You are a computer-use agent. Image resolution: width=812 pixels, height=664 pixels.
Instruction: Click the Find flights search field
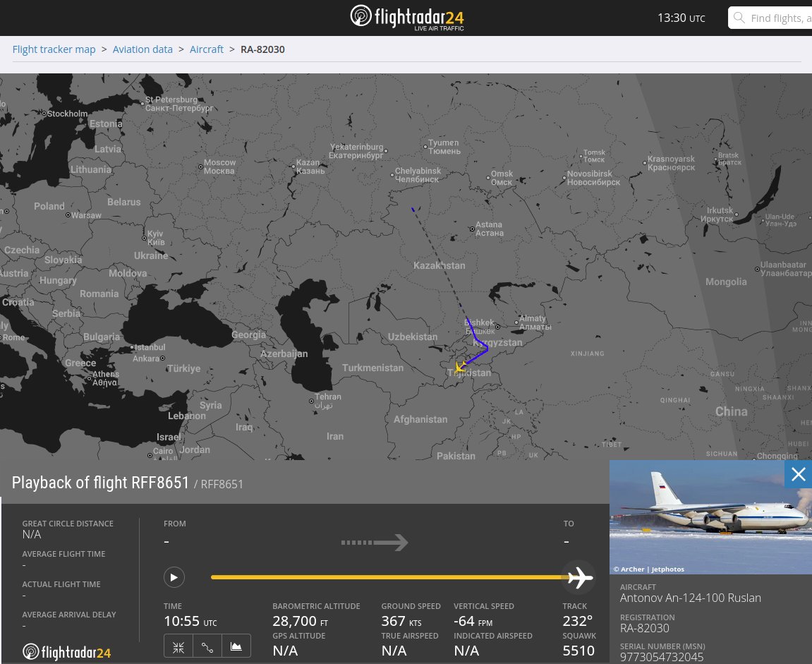tap(770, 18)
